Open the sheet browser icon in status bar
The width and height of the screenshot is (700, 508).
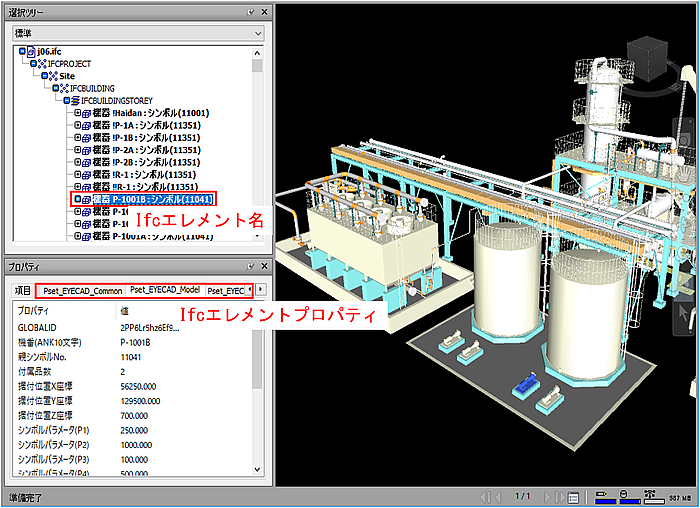tap(574, 497)
